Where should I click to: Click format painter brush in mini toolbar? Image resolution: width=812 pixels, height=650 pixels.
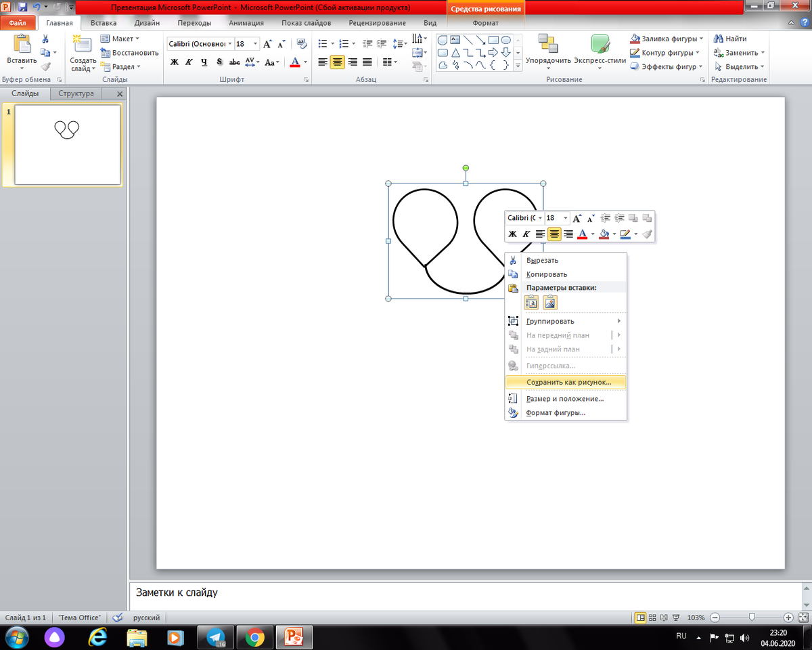647,234
